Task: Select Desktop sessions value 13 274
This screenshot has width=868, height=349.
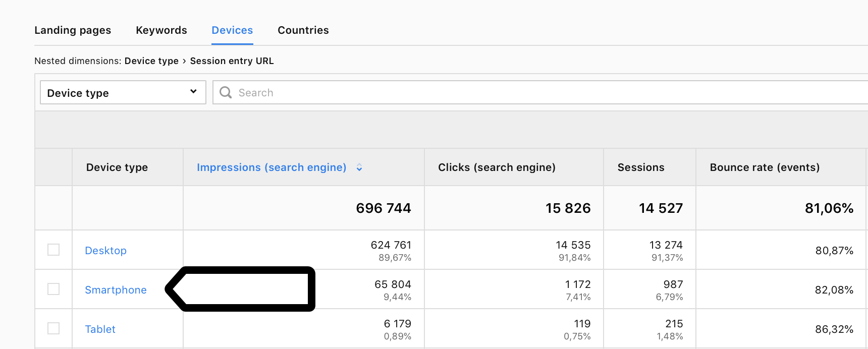Action: [666, 245]
